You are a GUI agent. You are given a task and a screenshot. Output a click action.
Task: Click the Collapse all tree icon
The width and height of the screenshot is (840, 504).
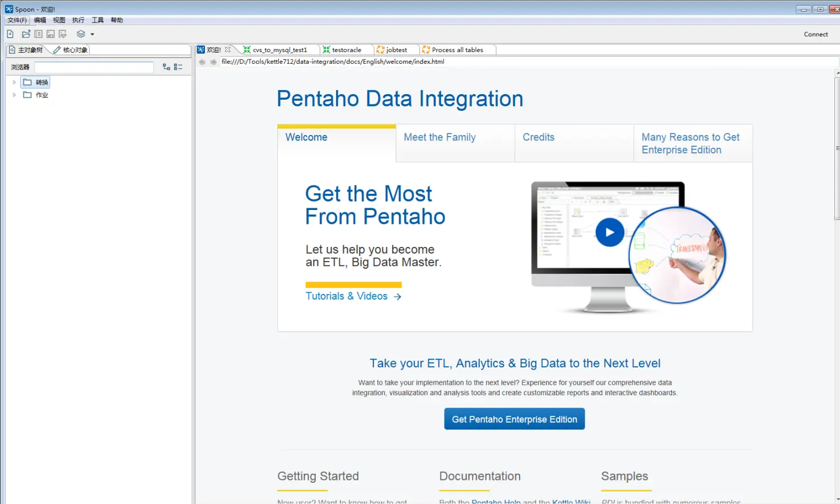pyautogui.click(x=178, y=67)
